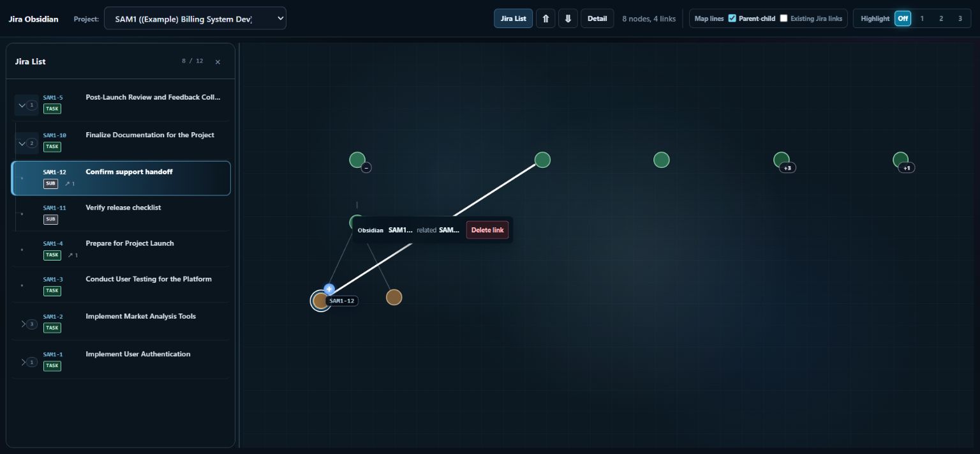Collapse the SAM1-5 row chevron
The width and height of the screenshot is (980, 454).
pos(27,105)
